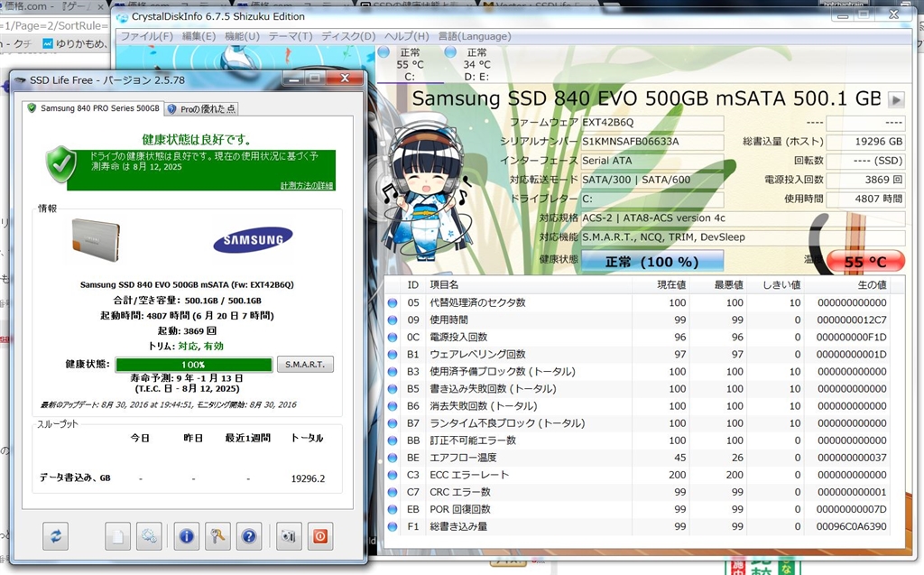Viewport: 924px width, 575px height.
Task: Open the ヘルプ(H) menu in CrystalDiskInfo
Action: pyautogui.click(x=407, y=37)
